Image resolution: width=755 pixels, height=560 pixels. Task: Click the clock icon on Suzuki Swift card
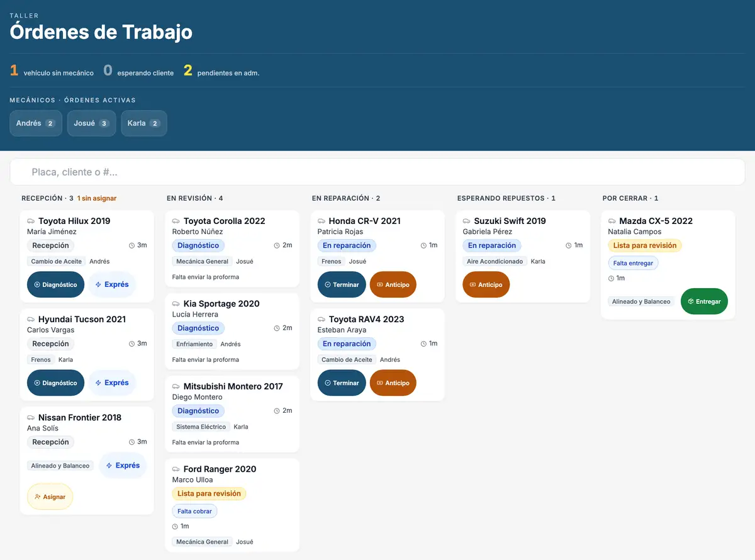568,245
